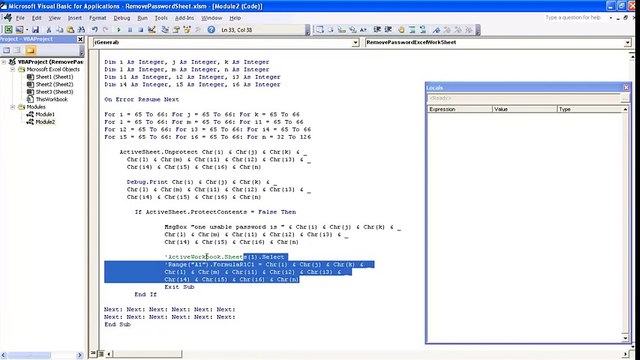The width and height of the screenshot is (640, 360).
Task: Open the Object Browser icon
Action: point(187,29)
